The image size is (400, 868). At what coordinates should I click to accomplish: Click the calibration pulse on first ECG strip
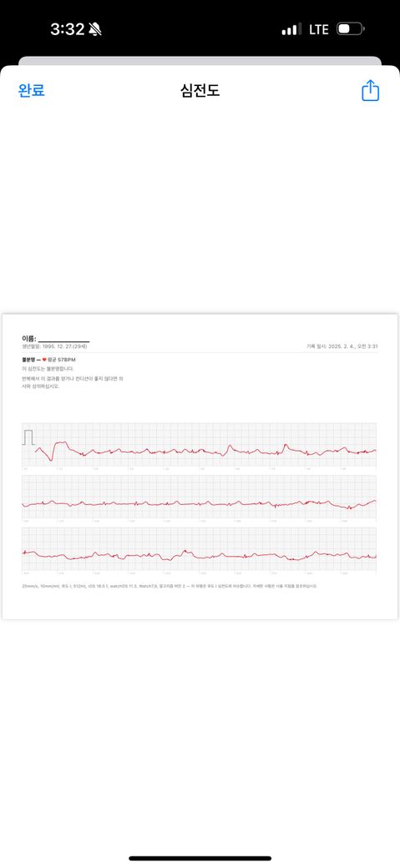[28, 437]
